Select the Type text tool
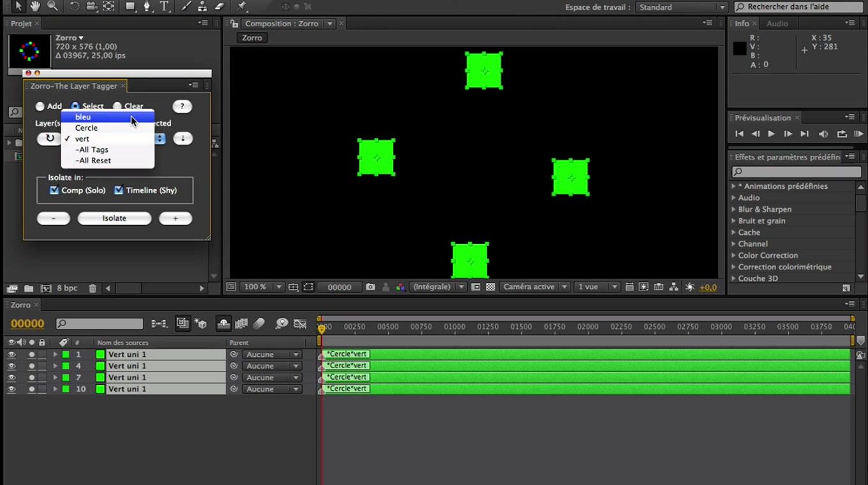The width and height of the screenshot is (868, 485). tap(164, 6)
